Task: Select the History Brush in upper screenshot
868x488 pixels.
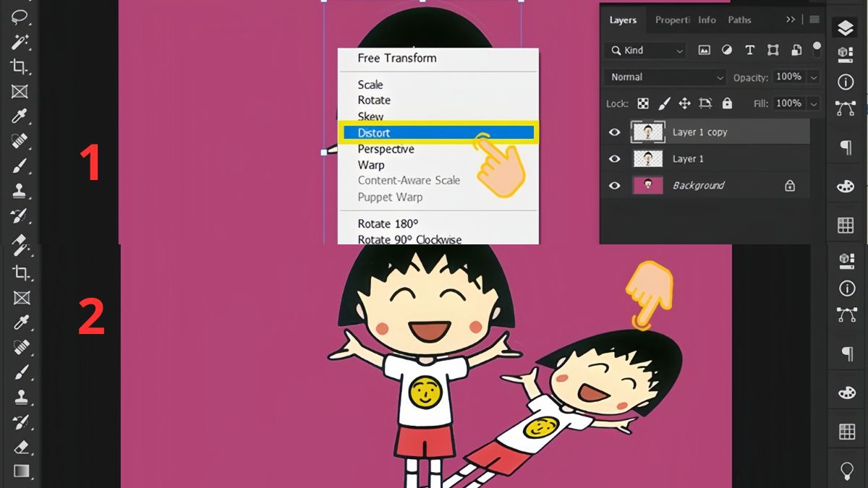Action: coord(20,215)
